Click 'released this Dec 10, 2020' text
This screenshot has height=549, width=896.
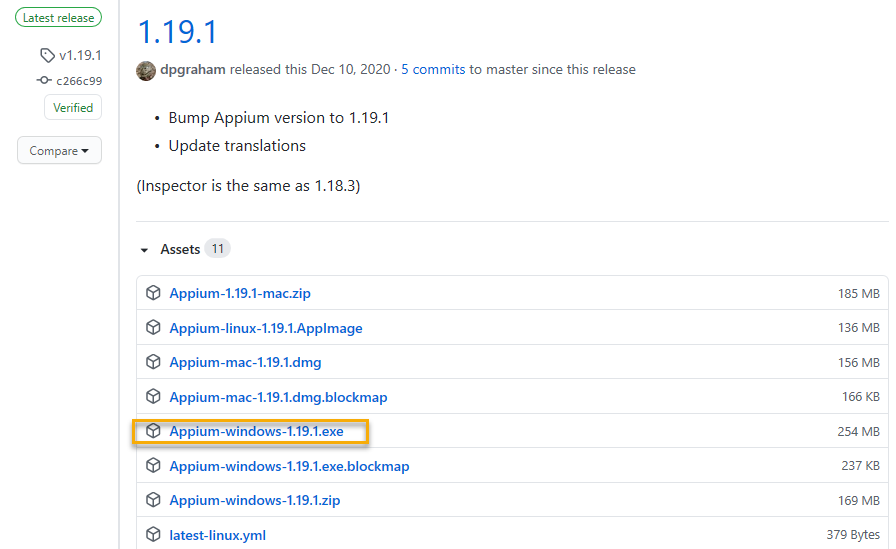(x=310, y=70)
